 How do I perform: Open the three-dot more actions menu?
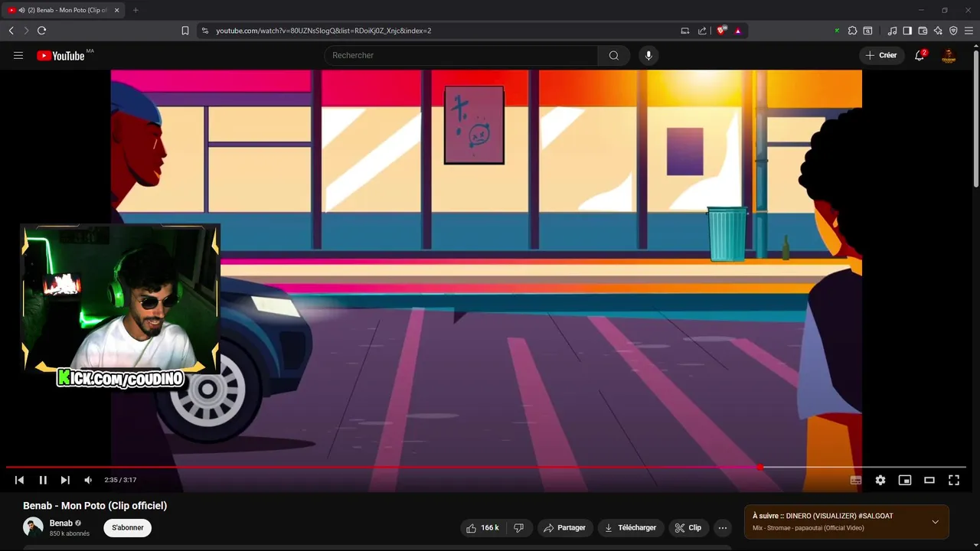pyautogui.click(x=722, y=528)
